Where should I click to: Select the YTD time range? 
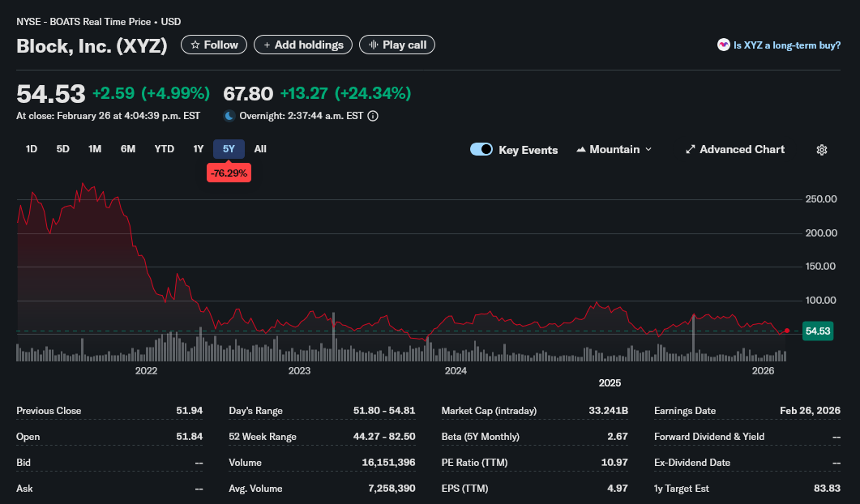(164, 148)
